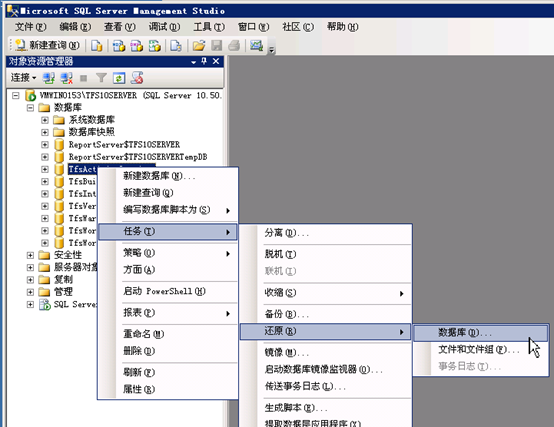Open the 窗口(W) menu
The height and width of the screenshot is (427, 554).
[253, 26]
